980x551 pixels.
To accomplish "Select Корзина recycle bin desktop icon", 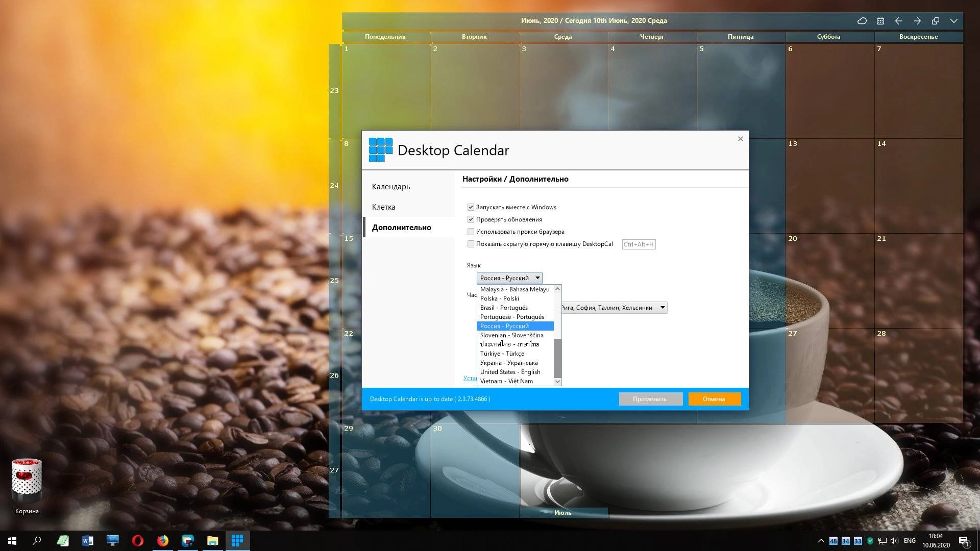I will click(27, 487).
